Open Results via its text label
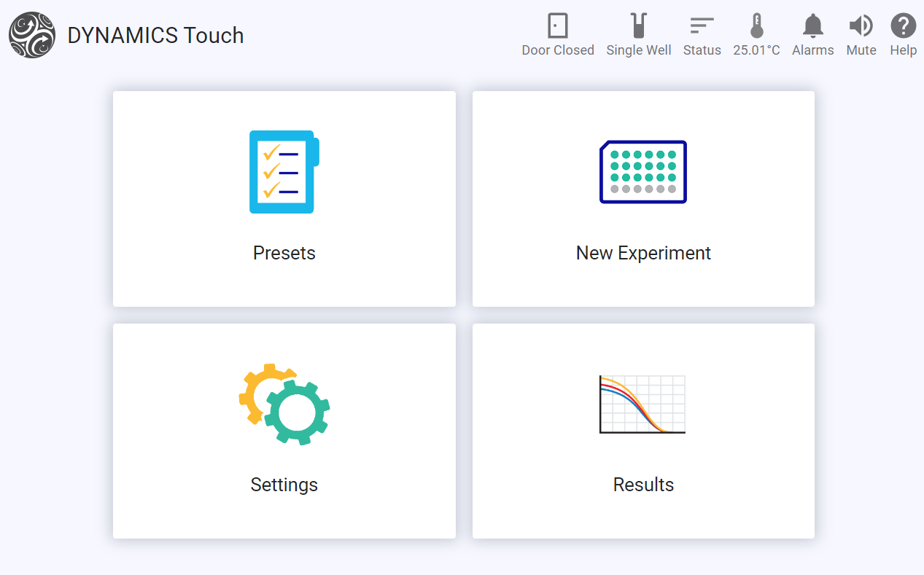This screenshot has height=575, width=924. pyautogui.click(x=643, y=485)
